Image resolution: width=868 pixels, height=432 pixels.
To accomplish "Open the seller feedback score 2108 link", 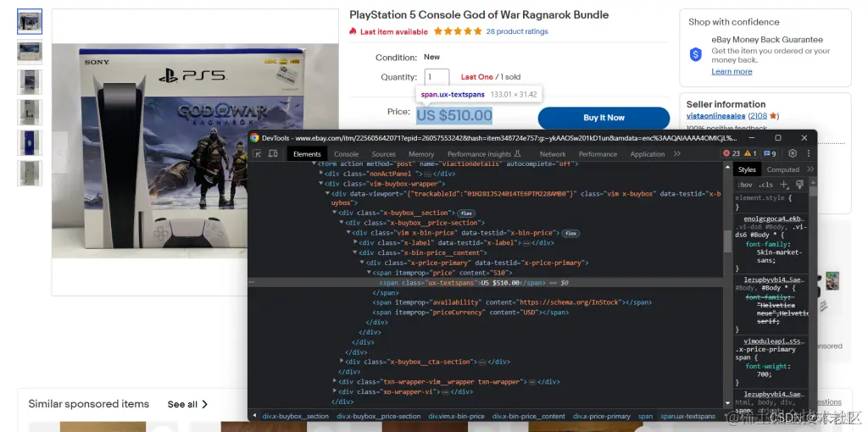I will (x=759, y=116).
